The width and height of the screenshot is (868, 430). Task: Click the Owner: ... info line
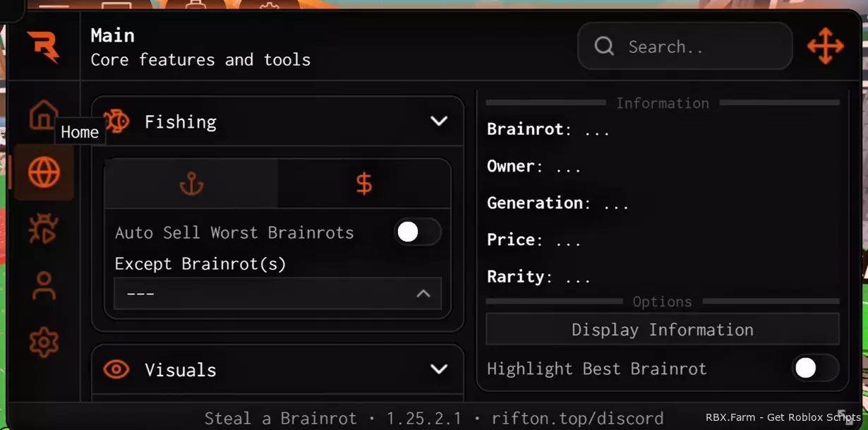click(x=534, y=167)
